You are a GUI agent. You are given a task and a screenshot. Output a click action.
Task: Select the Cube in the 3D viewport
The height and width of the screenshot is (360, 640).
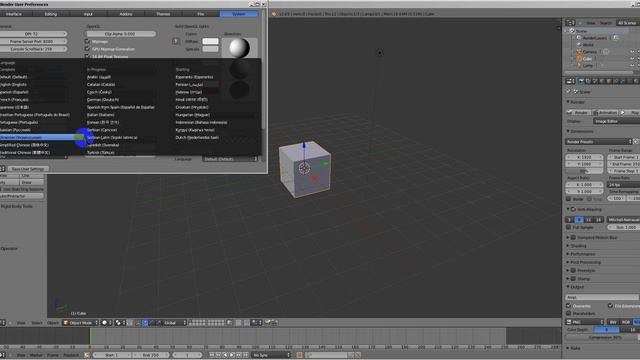click(305, 169)
